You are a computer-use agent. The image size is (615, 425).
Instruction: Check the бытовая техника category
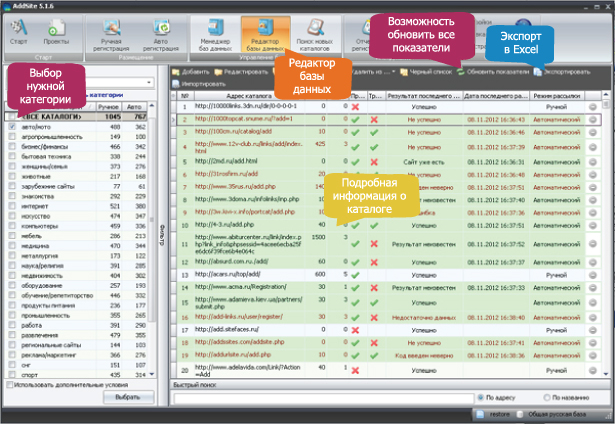click(12, 156)
